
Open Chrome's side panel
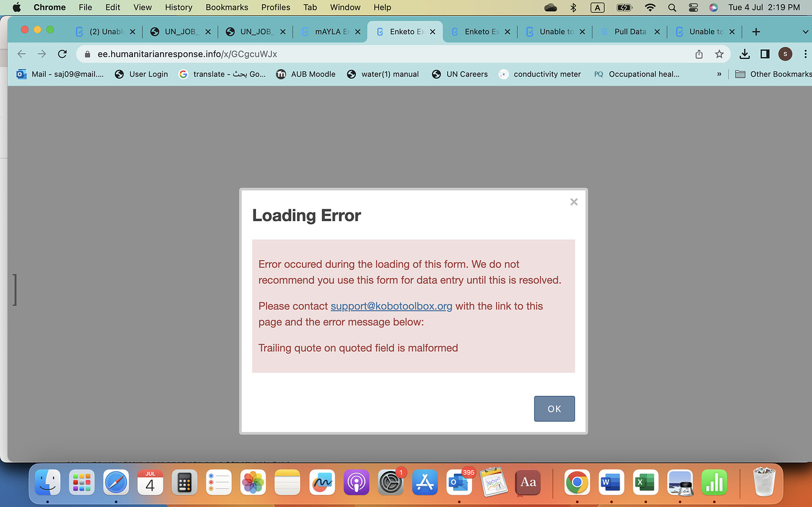pyautogui.click(x=765, y=54)
